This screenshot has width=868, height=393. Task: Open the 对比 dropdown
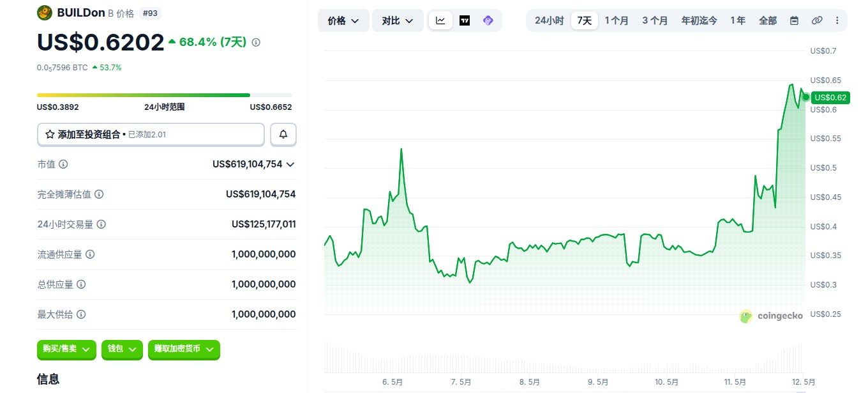pyautogui.click(x=398, y=20)
